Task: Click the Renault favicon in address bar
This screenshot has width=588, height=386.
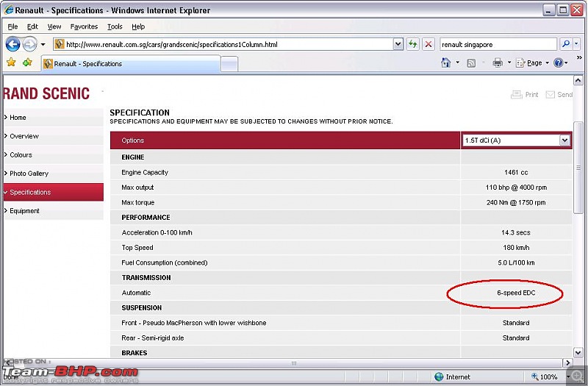Action: pyautogui.click(x=60, y=44)
